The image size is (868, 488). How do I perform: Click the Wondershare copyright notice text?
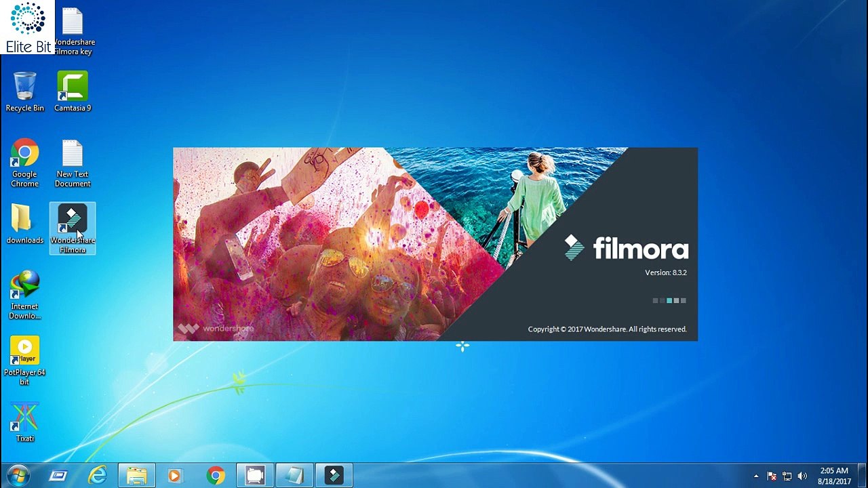(x=607, y=329)
